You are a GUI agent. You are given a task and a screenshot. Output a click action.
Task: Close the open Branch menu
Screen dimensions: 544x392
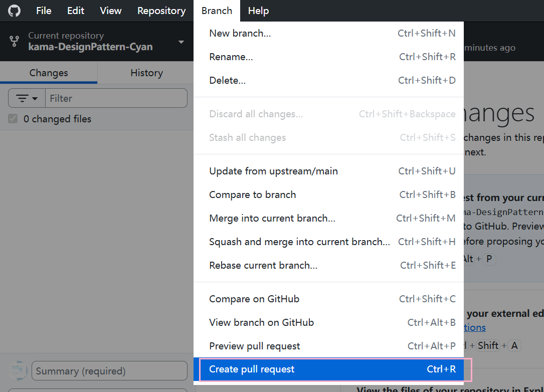[x=217, y=11]
